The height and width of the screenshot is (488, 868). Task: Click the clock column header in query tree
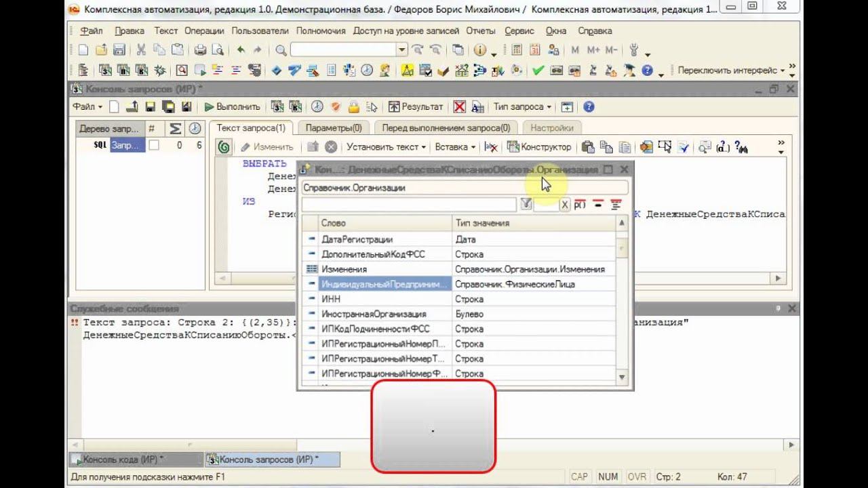195,128
